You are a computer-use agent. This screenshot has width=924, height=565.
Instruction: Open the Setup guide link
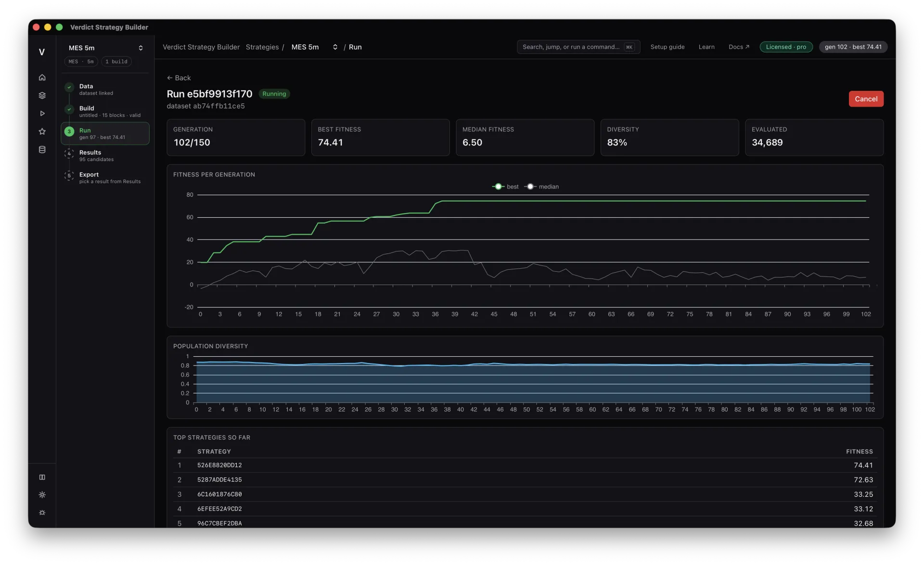(667, 47)
